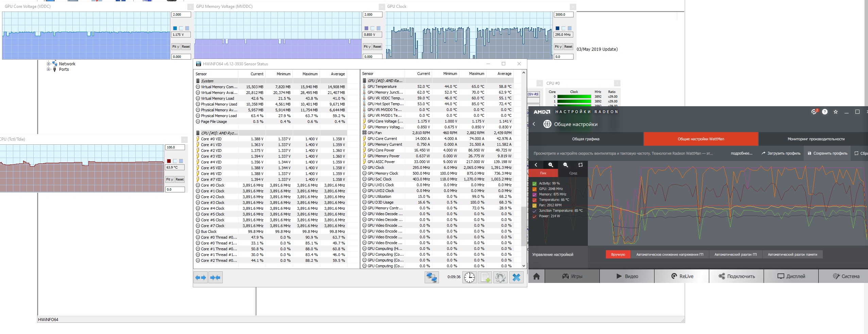Screen dimensions: 868x334
Task: Select the Общие настройки WattMan tab
Action: [701, 139]
